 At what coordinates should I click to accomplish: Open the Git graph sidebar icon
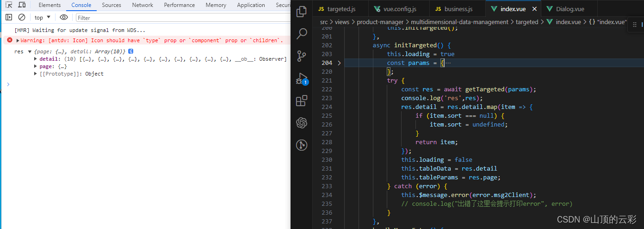(302, 145)
